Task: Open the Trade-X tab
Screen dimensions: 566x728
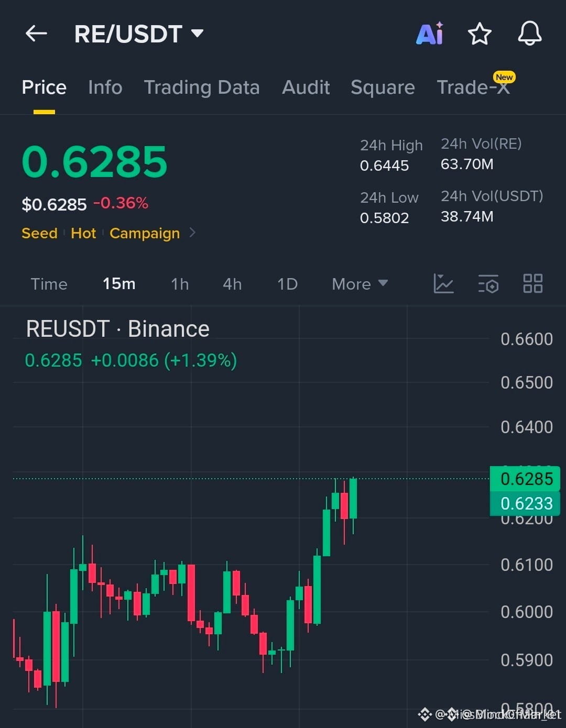Action: (474, 87)
